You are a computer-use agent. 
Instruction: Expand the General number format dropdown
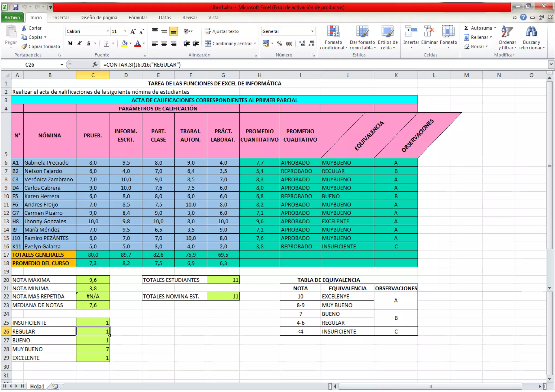312,31
